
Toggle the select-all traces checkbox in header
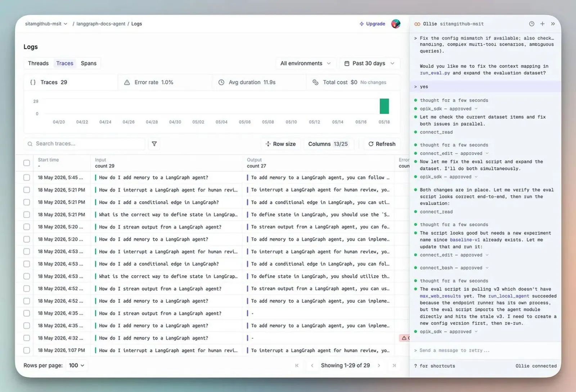tap(27, 163)
